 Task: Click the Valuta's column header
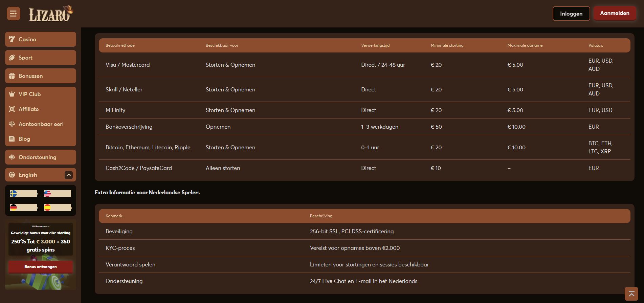pyautogui.click(x=596, y=45)
